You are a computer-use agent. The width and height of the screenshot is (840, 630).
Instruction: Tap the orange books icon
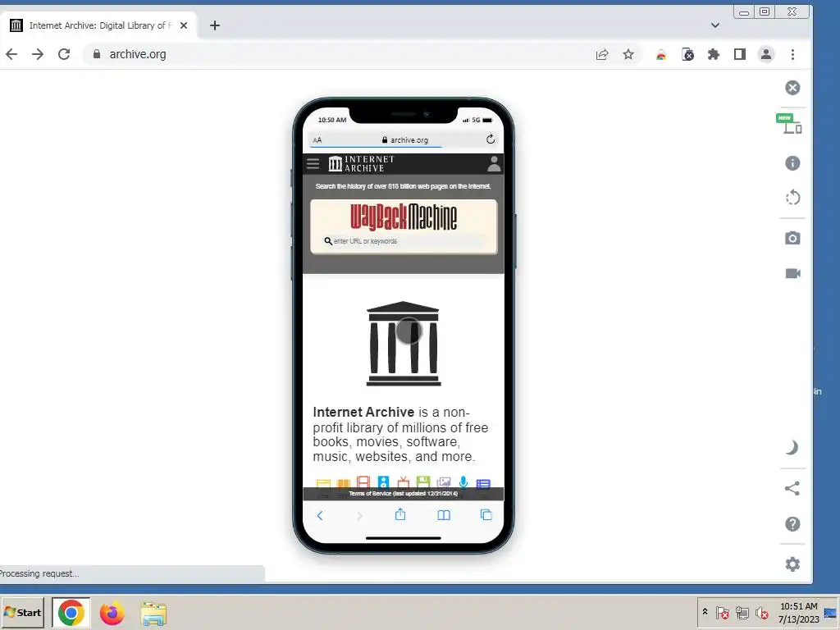coord(344,483)
